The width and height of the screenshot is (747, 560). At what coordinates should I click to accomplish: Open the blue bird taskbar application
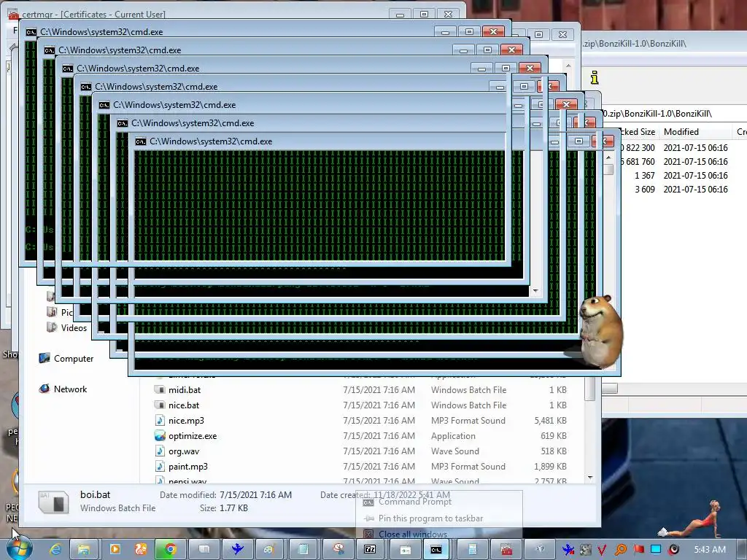[x=237, y=549]
